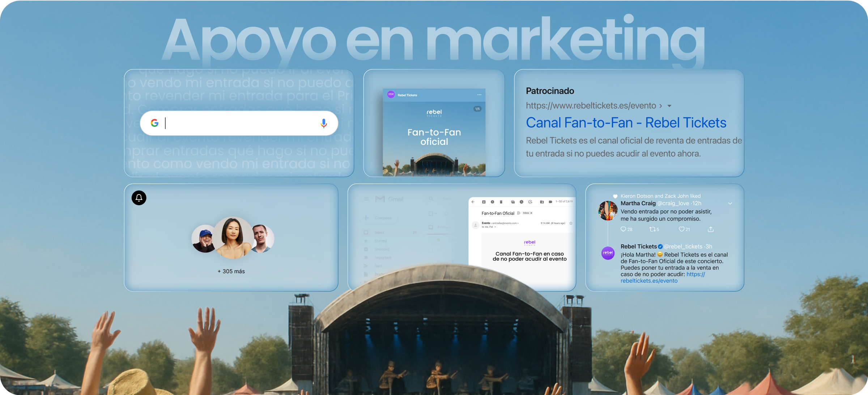Click the notification bell icon
868x395 pixels.
click(139, 198)
